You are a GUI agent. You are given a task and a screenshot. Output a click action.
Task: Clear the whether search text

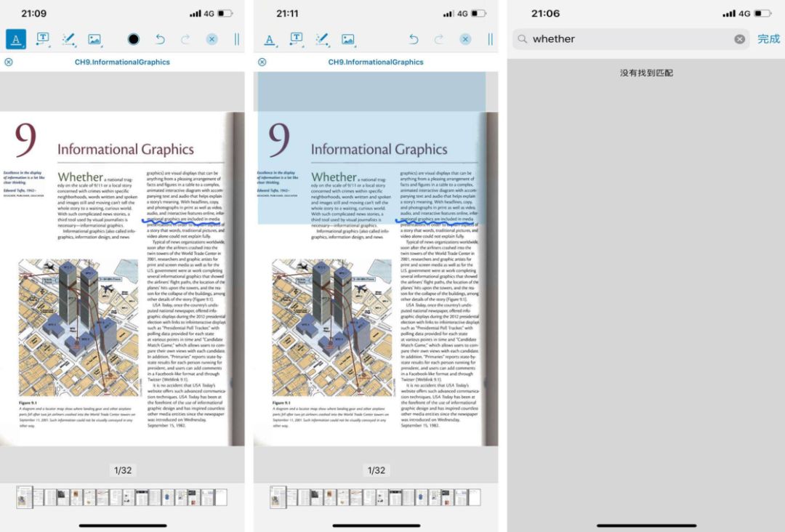[739, 39]
